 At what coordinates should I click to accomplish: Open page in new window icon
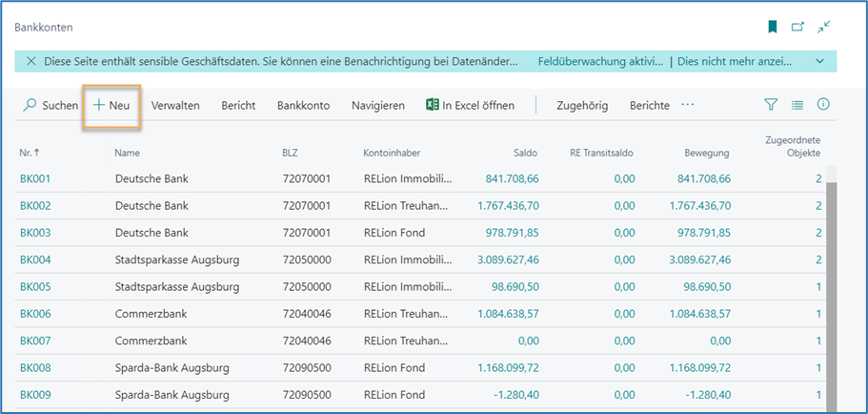797,28
